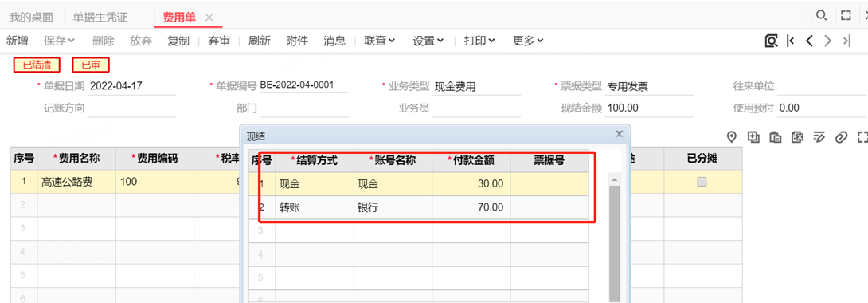Open 消息 from the toolbar

tap(334, 41)
